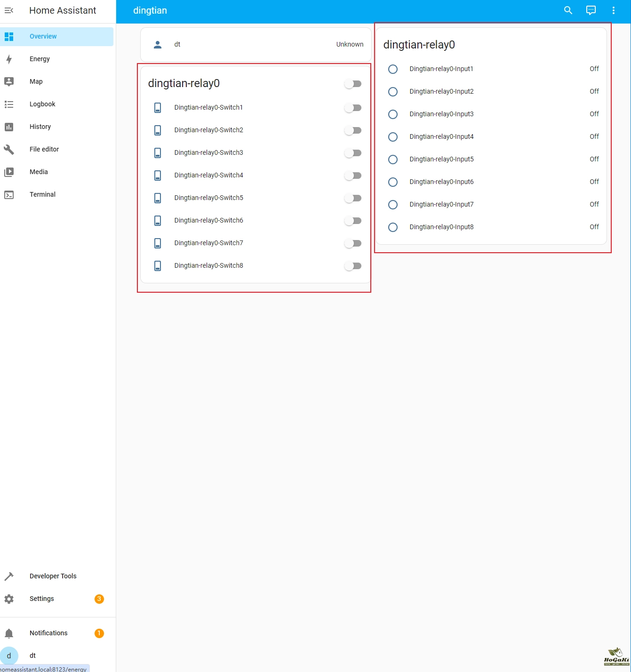Click the Developer Tools hammer icon
The height and width of the screenshot is (672, 631).
9,576
